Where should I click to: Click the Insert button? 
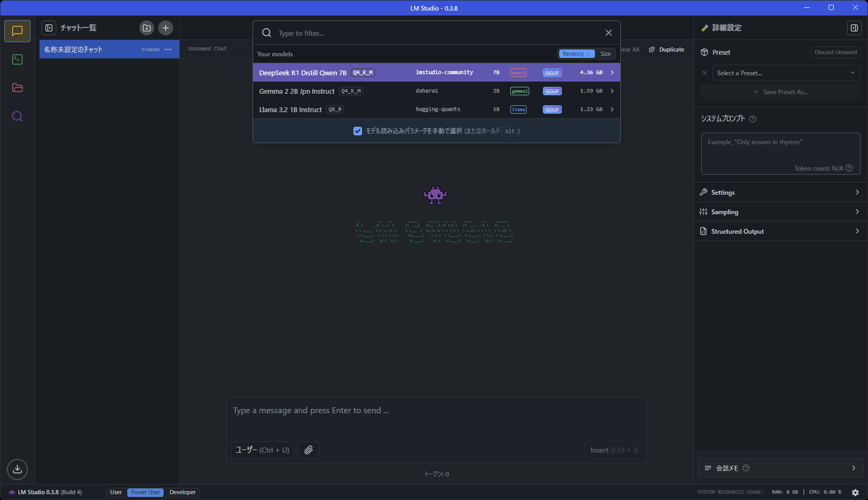(x=613, y=450)
